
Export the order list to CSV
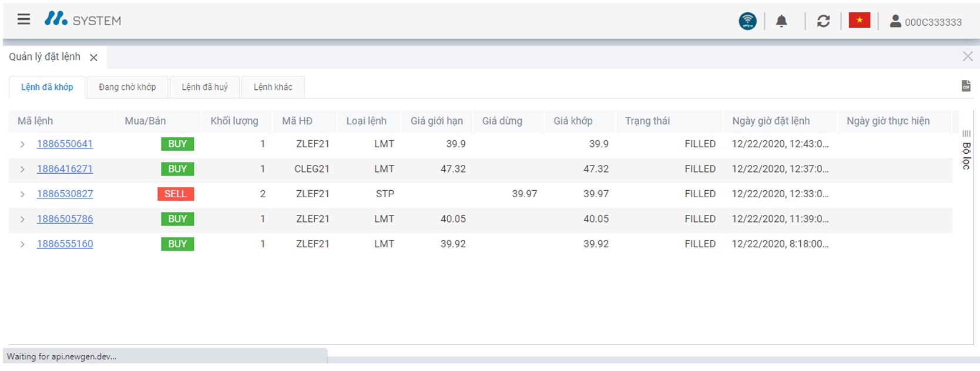click(x=966, y=86)
